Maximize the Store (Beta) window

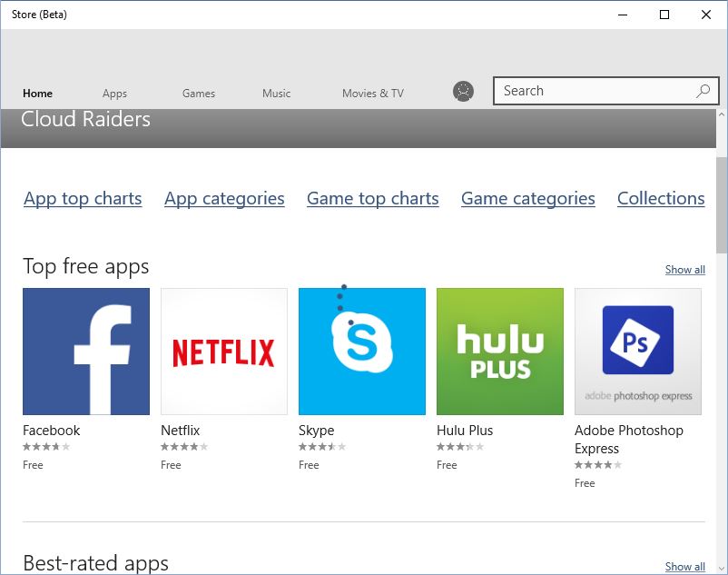pos(664,15)
